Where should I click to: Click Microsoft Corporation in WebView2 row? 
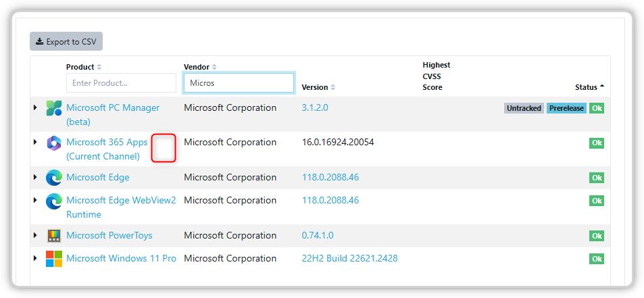230,200
